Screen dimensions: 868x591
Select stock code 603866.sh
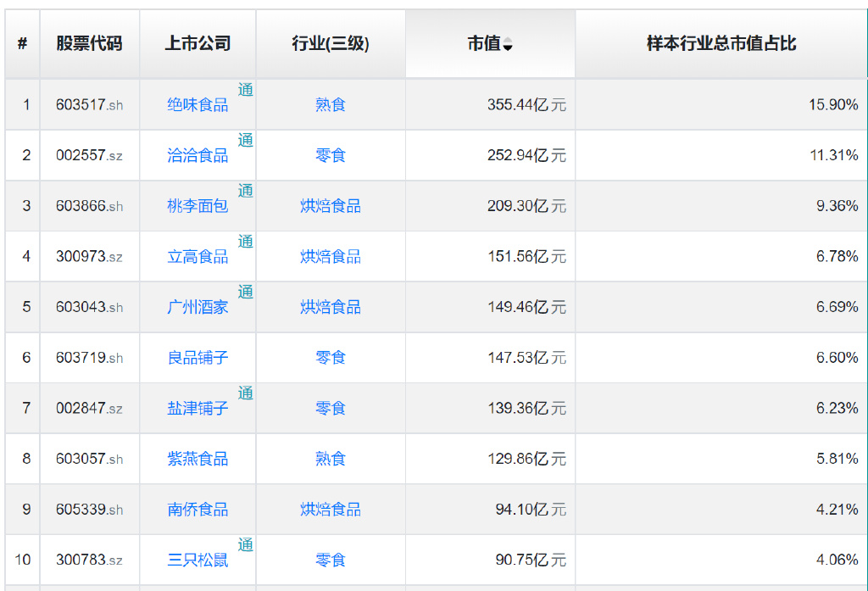(89, 206)
